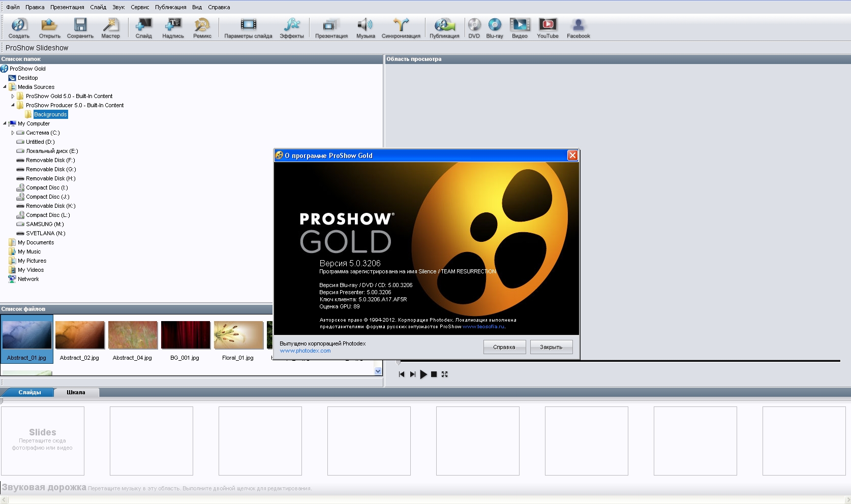Click the Закрыть button in About dialog
Screen dimensions: 851x504
551,347
